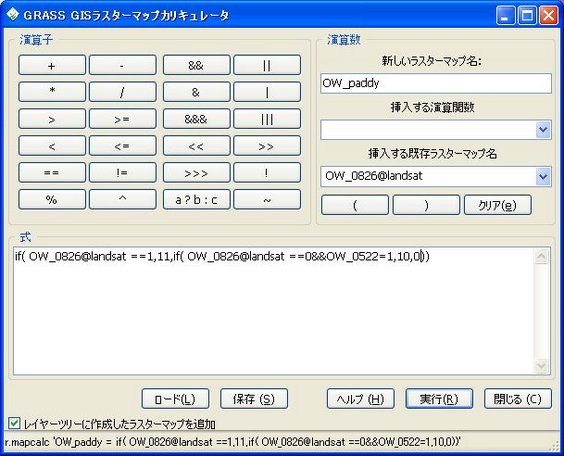Click the close parenthesis button
The image size is (564, 456).
coord(426,205)
